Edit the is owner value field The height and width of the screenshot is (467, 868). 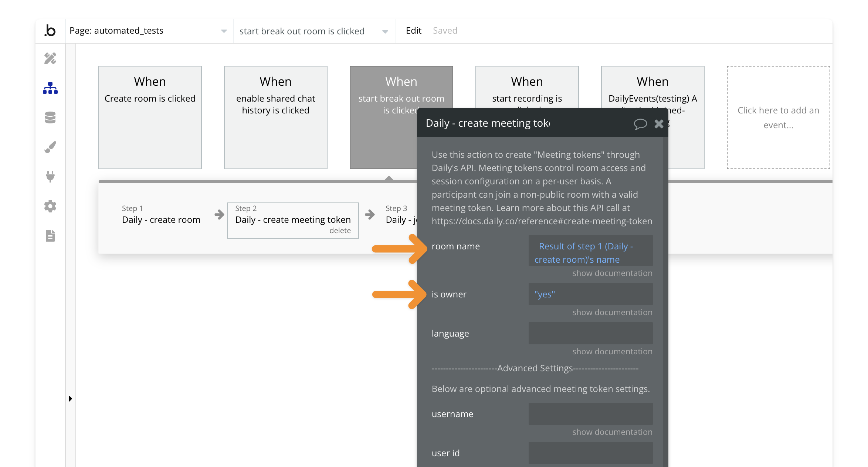[590, 294]
